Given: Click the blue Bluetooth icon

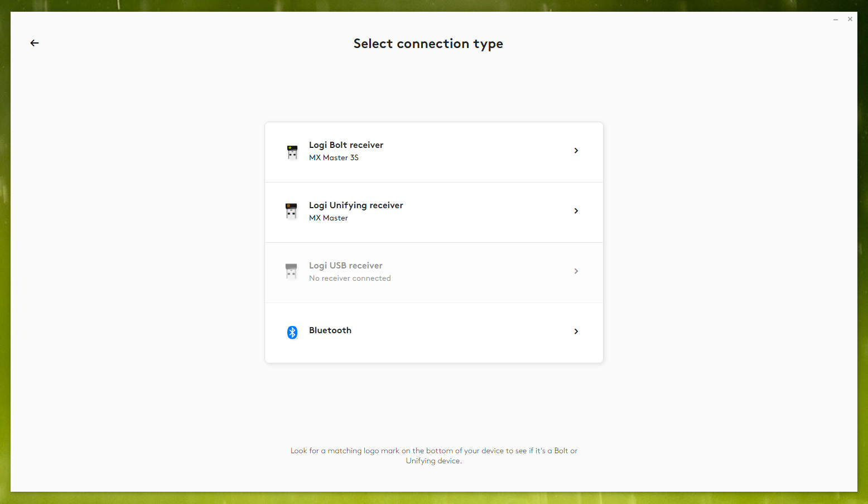Looking at the screenshot, I should click(292, 333).
